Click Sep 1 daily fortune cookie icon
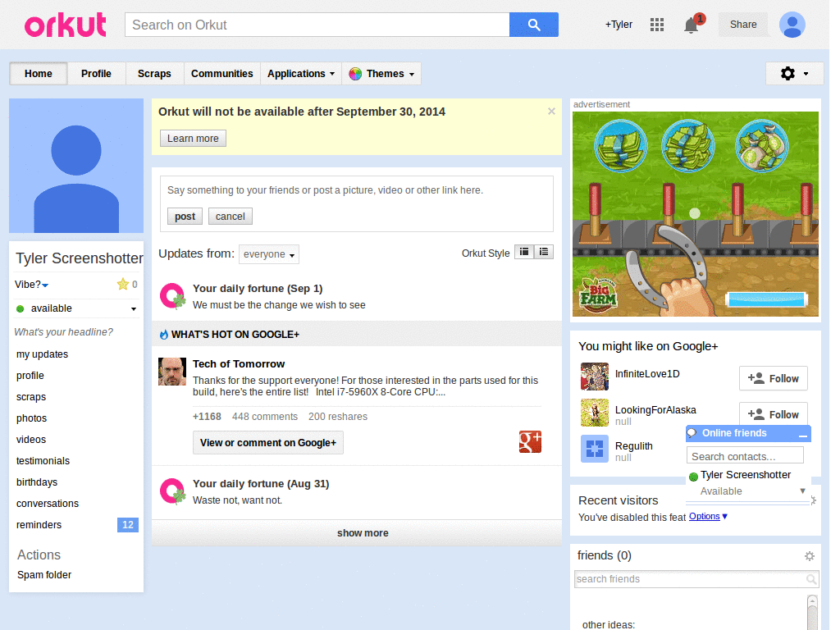The image size is (840, 630). 172,296
